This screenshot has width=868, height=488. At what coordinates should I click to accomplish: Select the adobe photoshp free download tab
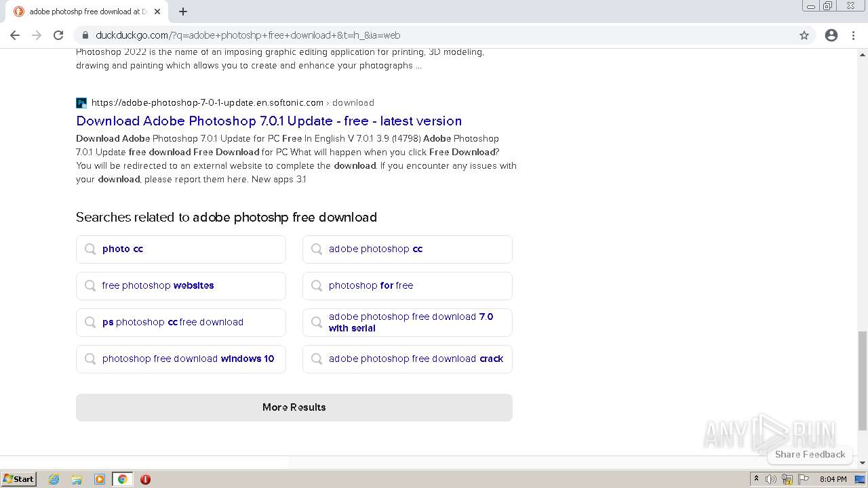point(87,12)
